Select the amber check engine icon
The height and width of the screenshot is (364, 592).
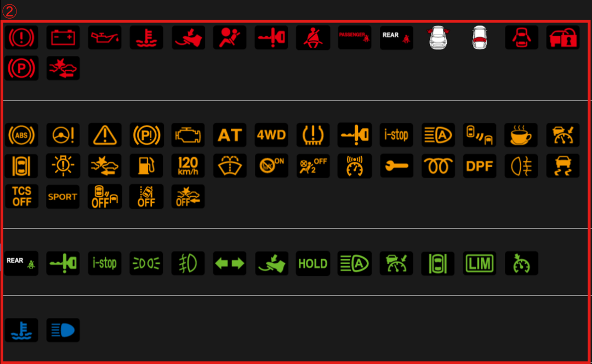188,135
